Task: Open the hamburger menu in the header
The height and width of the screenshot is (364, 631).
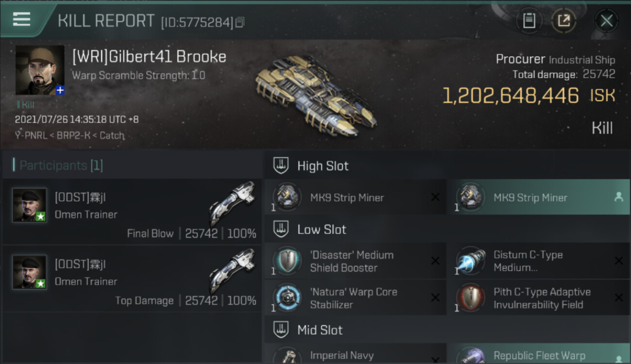Action: pyautogui.click(x=21, y=19)
